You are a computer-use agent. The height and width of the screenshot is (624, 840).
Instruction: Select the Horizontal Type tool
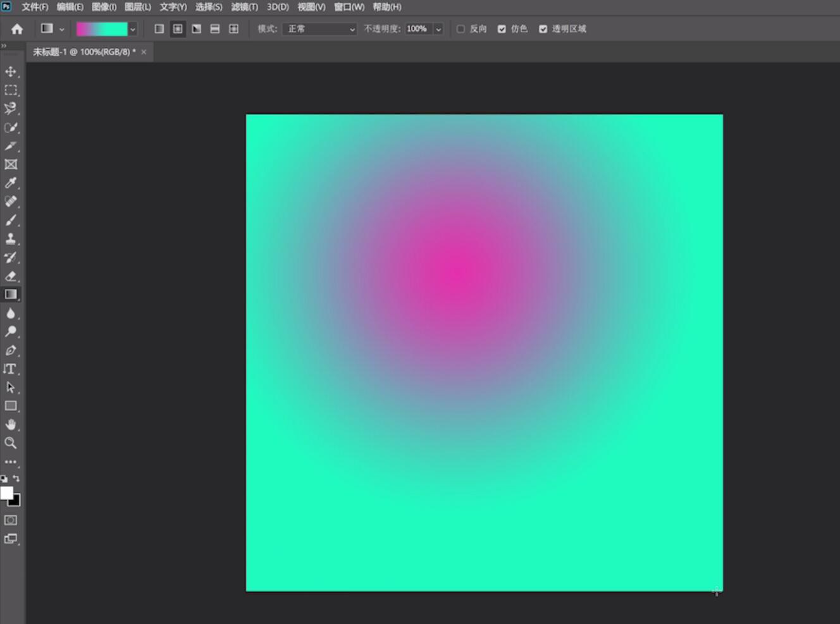pos(11,369)
